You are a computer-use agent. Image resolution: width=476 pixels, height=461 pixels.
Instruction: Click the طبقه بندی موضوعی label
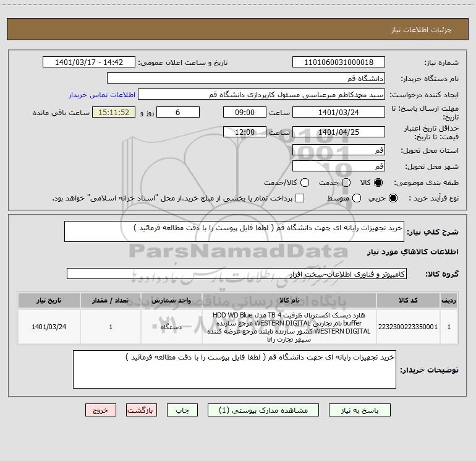(x=426, y=183)
